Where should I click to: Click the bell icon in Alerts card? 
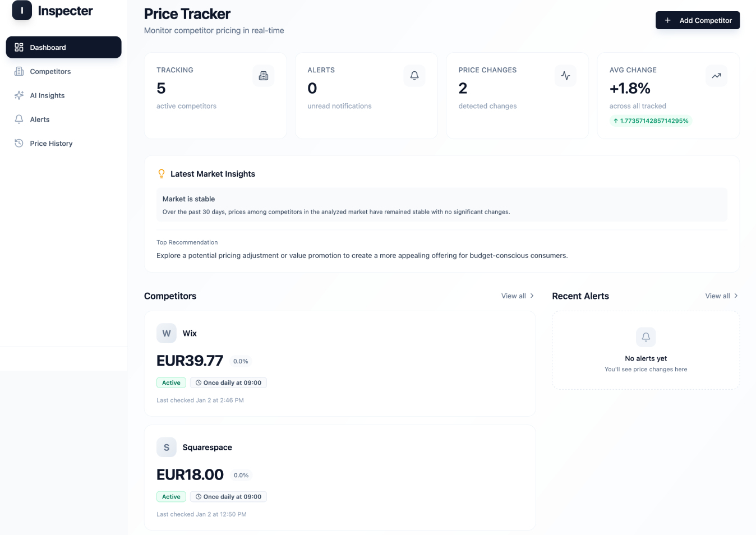[414, 76]
